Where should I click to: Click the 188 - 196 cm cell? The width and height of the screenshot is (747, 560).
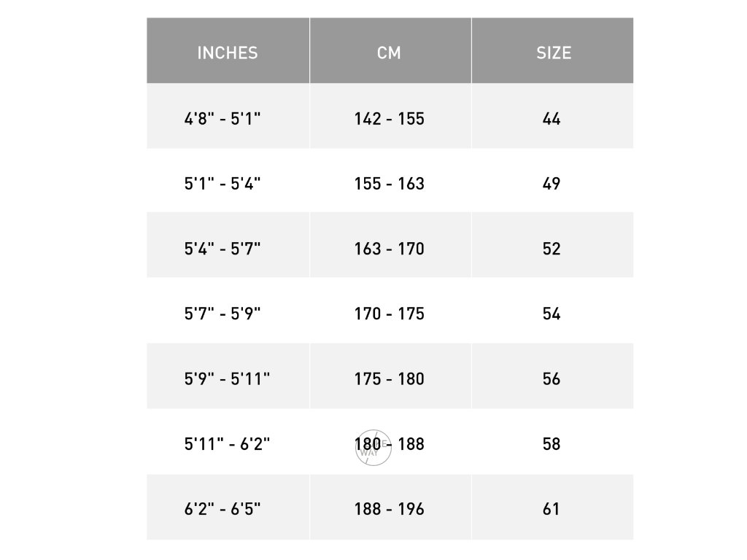coord(390,507)
